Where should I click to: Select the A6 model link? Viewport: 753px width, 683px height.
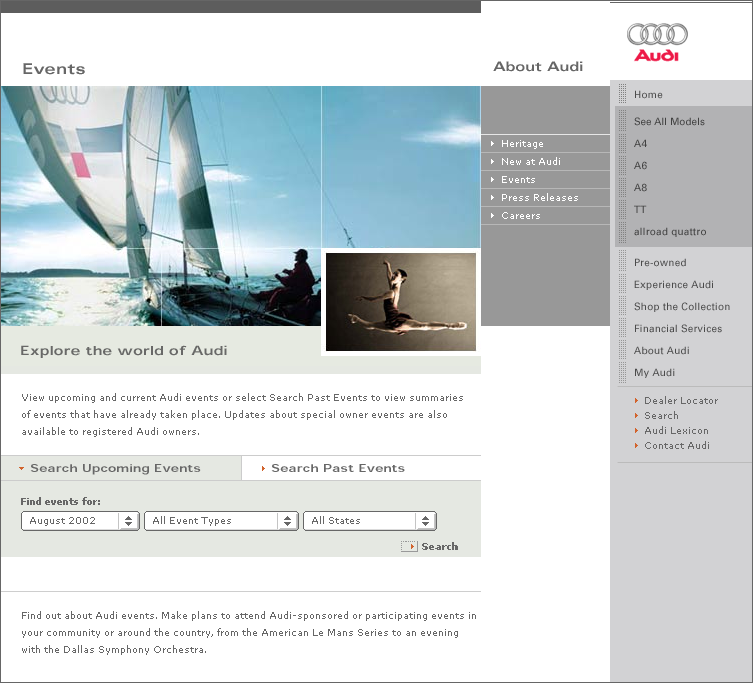(640, 165)
